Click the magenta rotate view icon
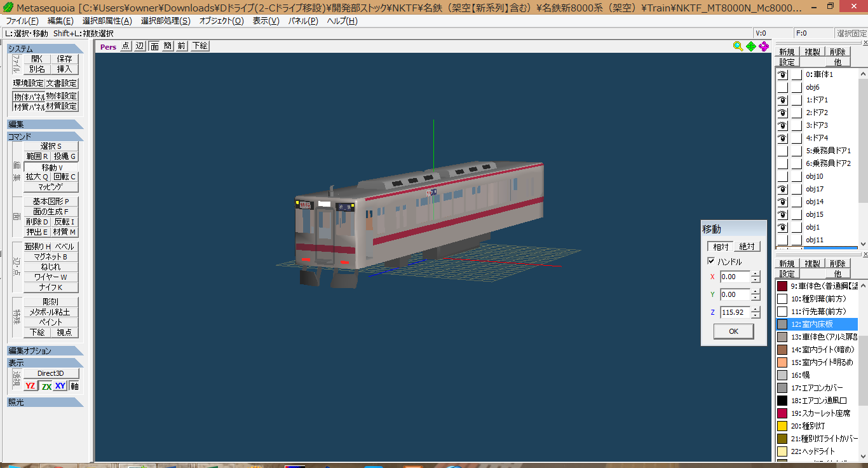 tap(764, 46)
